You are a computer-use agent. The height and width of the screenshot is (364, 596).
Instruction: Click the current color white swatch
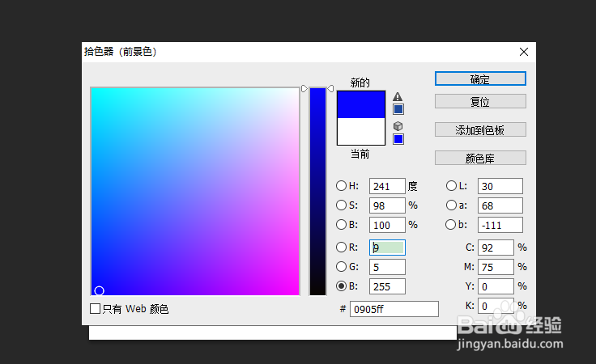(x=361, y=131)
